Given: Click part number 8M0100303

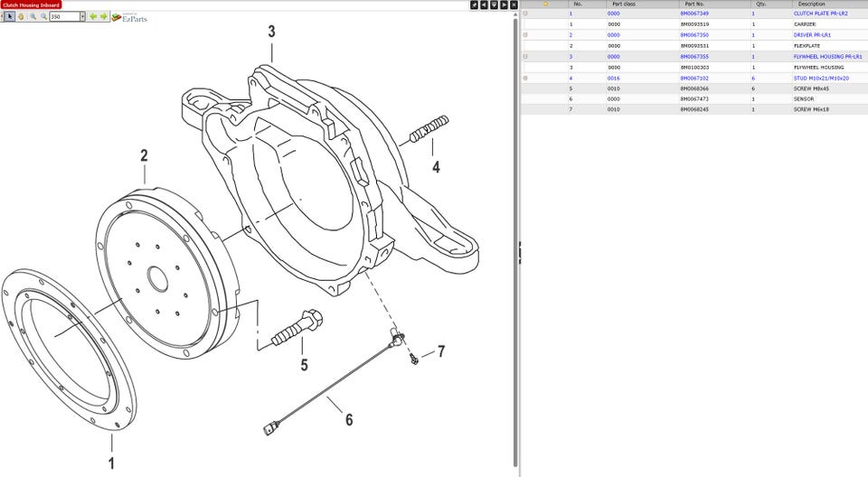Looking at the screenshot, I should [694, 68].
